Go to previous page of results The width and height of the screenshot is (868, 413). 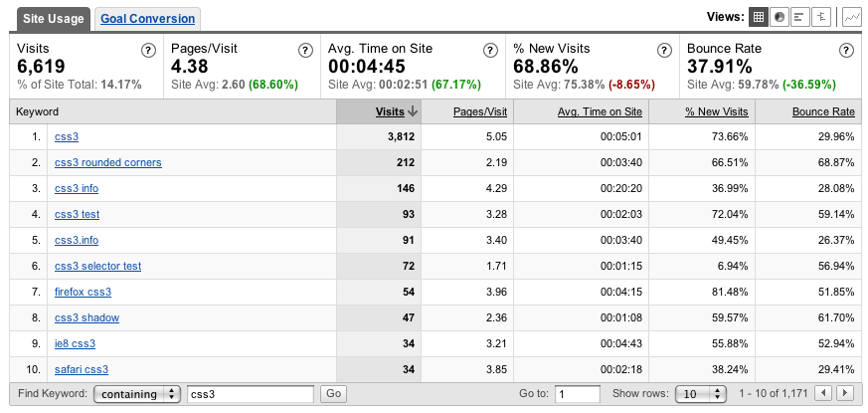coord(823,394)
